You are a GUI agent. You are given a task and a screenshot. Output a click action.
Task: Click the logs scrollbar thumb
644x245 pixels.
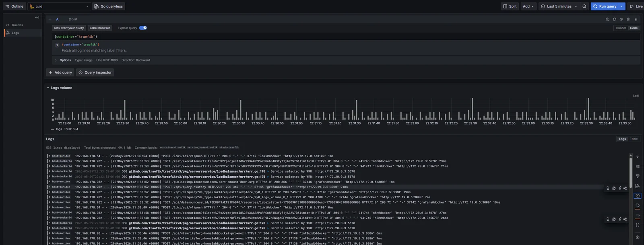point(631,172)
